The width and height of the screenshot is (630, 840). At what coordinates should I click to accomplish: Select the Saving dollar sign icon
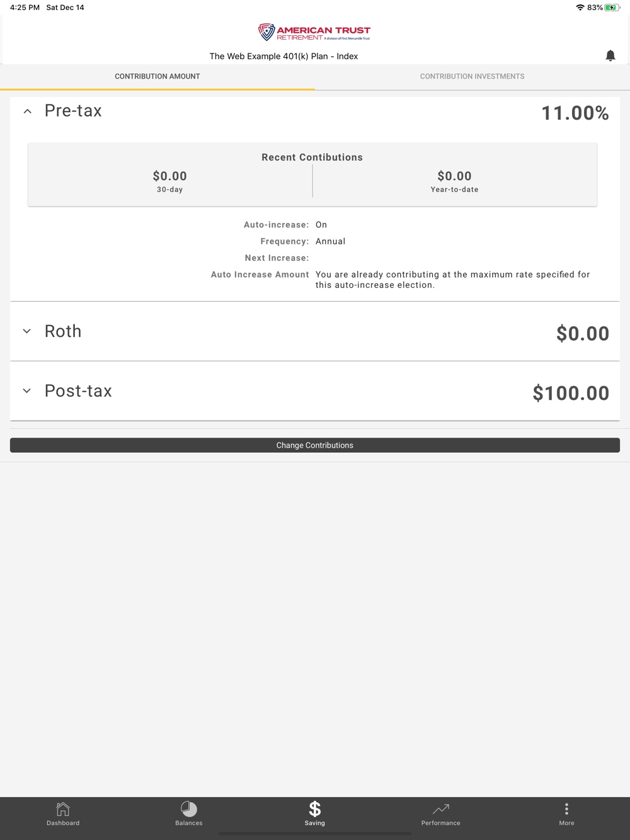(315, 809)
